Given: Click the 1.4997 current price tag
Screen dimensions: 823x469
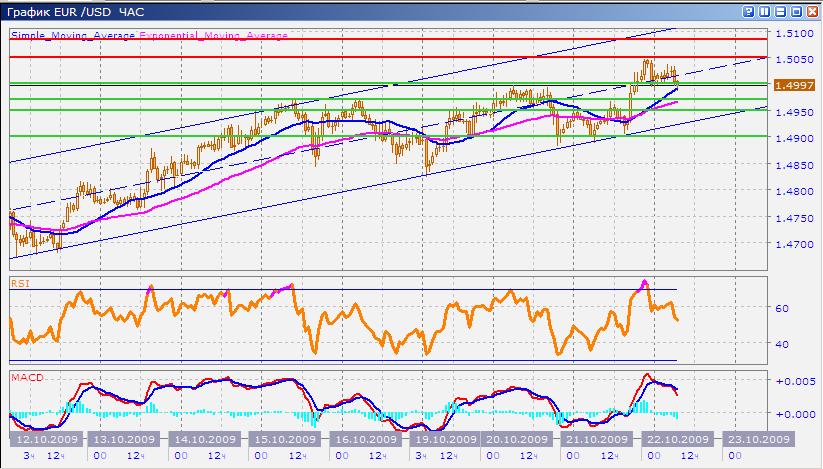Looking at the screenshot, I should tap(794, 85).
